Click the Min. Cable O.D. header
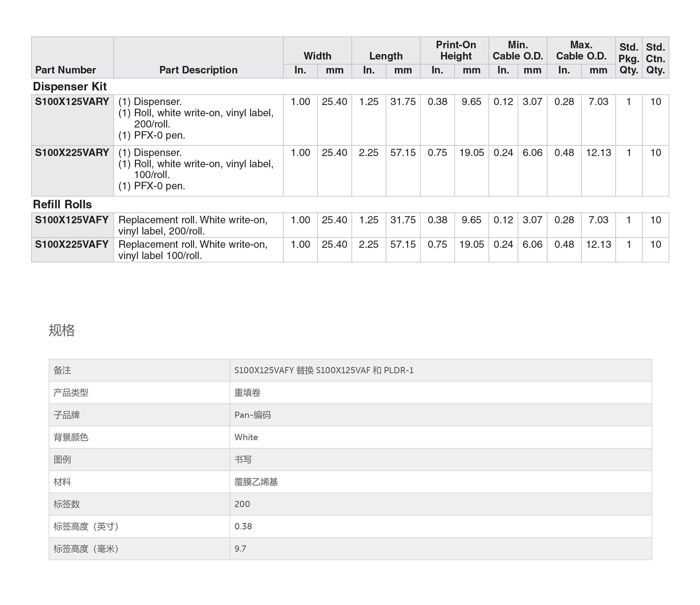 (x=518, y=50)
